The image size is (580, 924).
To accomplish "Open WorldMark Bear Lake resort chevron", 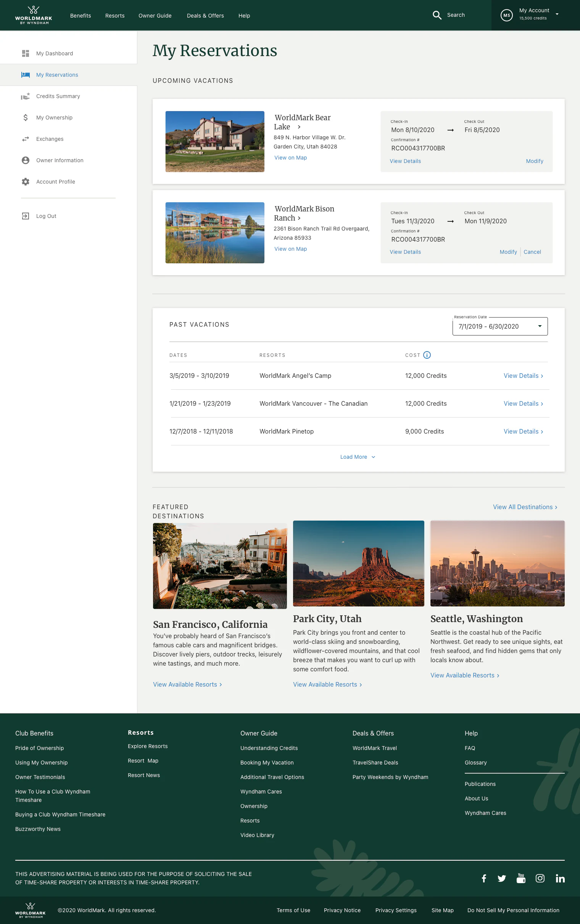I will (299, 127).
